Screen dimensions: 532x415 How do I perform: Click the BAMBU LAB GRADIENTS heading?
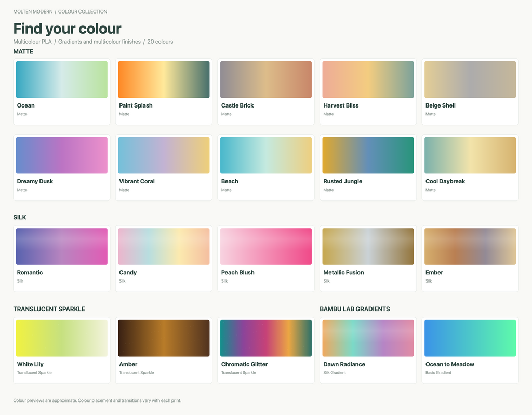[354, 309]
